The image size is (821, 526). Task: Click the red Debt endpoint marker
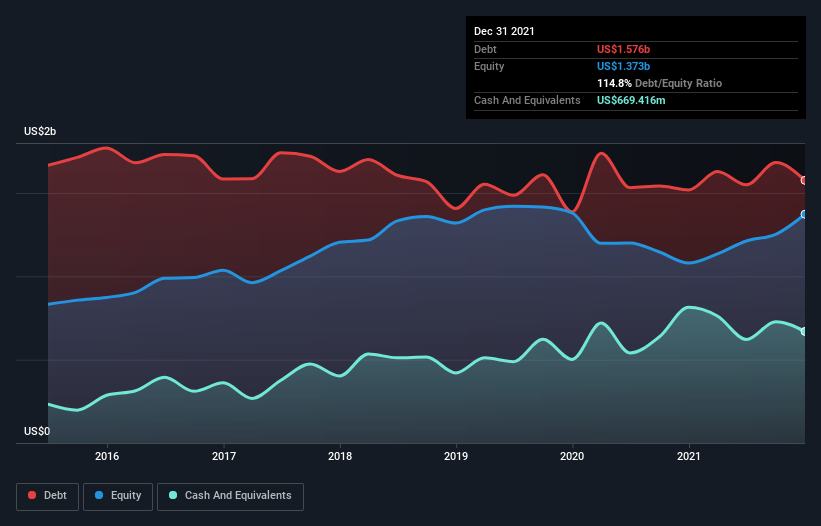pos(804,180)
